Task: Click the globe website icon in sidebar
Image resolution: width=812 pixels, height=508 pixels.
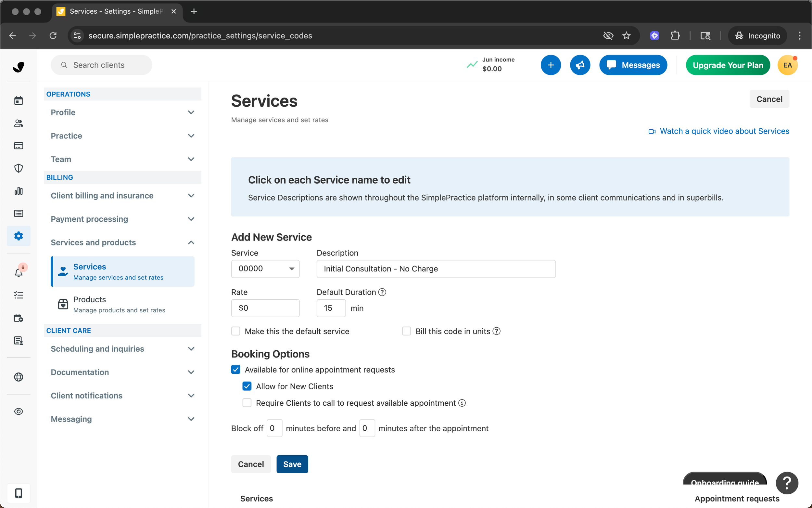Action: 19,377
